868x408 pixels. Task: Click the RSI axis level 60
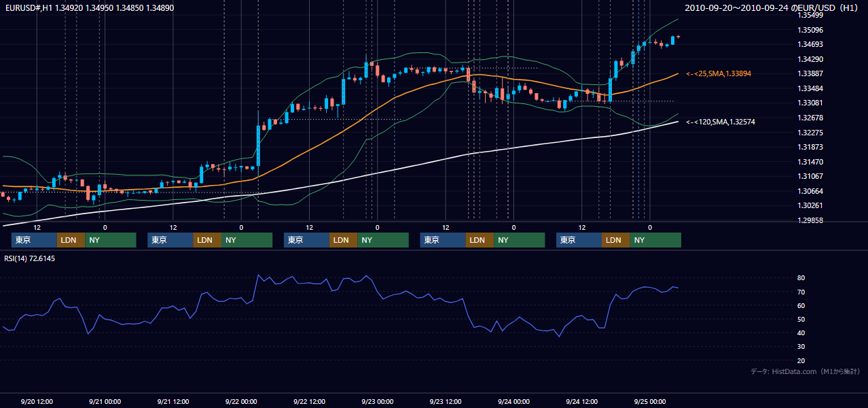801,305
